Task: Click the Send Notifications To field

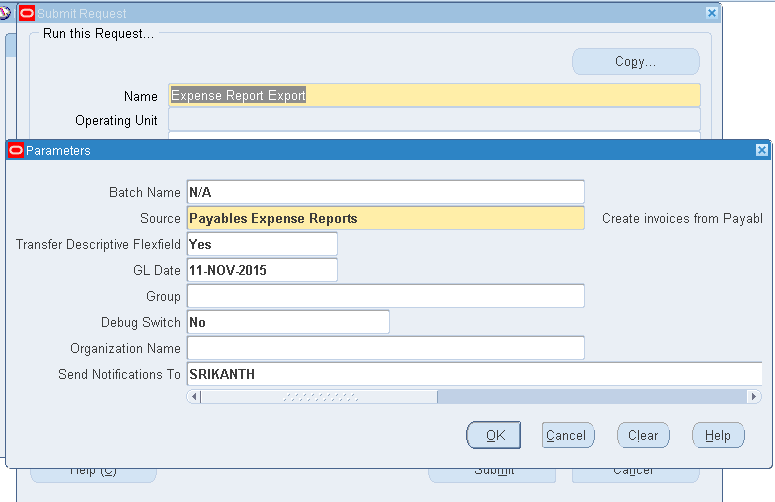Action: (x=474, y=374)
